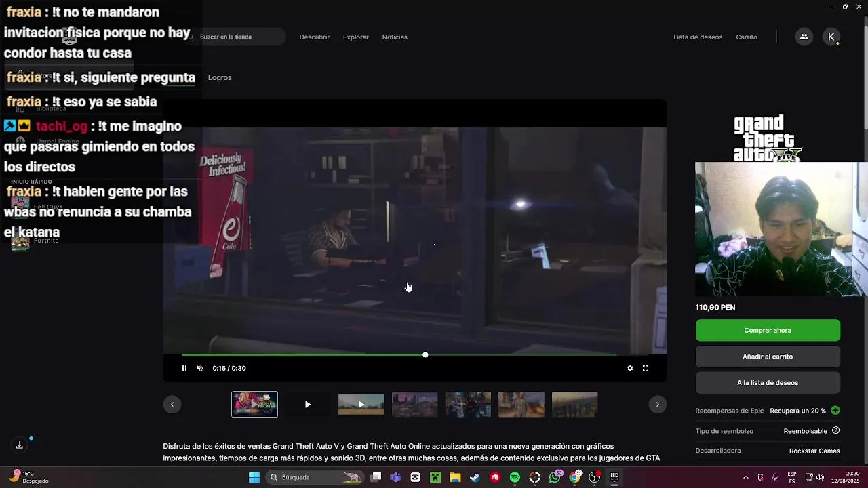This screenshot has height=488, width=868.
Task: Open the Explorar tab
Action: tap(356, 37)
